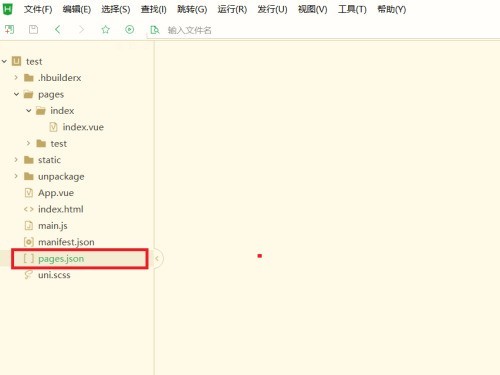Click the uni.scss file icon

click(x=29, y=275)
